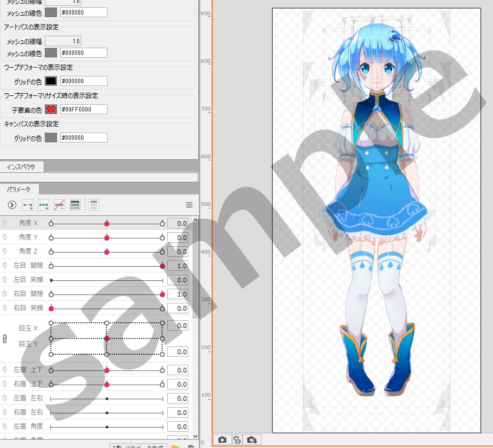Click the #99FF0000 hex color field
The width and height of the screenshot is (493, 448).
(x=83, y=110)
